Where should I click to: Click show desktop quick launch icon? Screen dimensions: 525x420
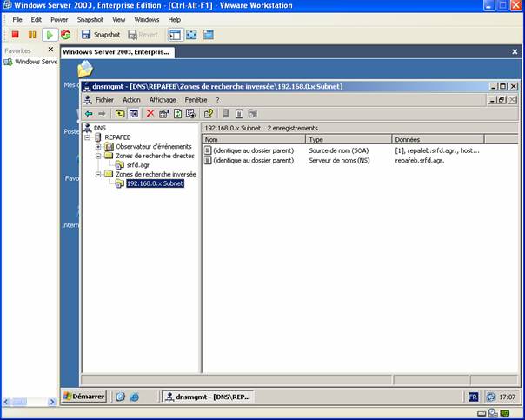[120, 397]
